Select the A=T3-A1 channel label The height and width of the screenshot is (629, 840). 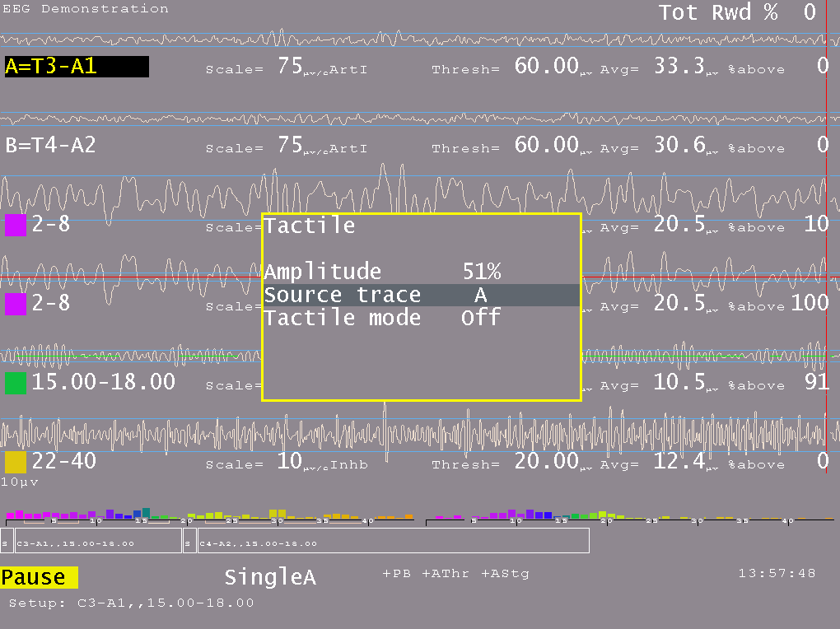pos(76,67)
